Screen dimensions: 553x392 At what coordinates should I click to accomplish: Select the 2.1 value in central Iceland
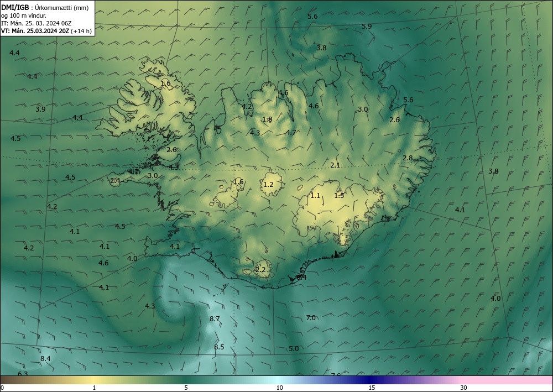pos(335,165)
